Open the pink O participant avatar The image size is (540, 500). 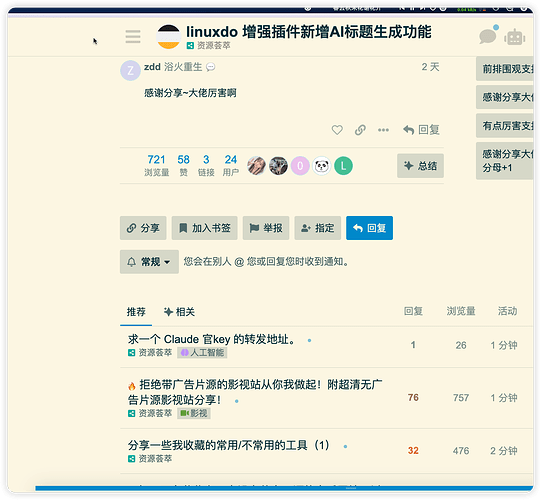tap(300, 166)
